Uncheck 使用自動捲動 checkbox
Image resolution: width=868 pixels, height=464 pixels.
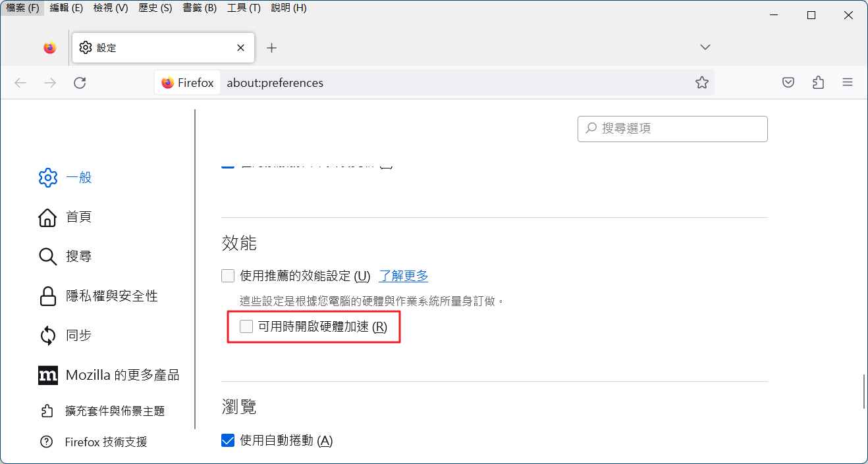click(x=228, y=440)
